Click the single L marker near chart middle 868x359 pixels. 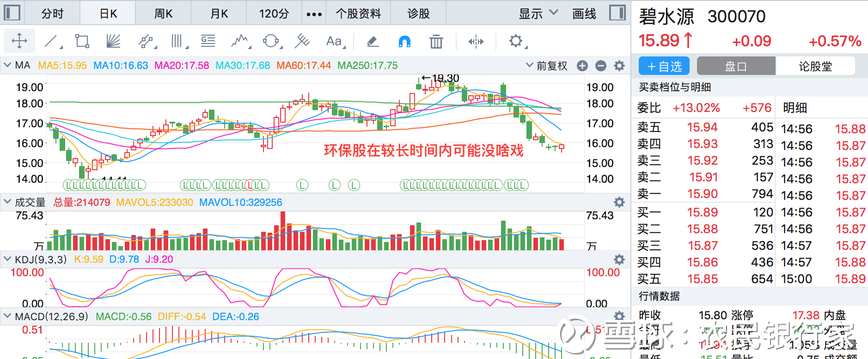(x=302, y=186)
